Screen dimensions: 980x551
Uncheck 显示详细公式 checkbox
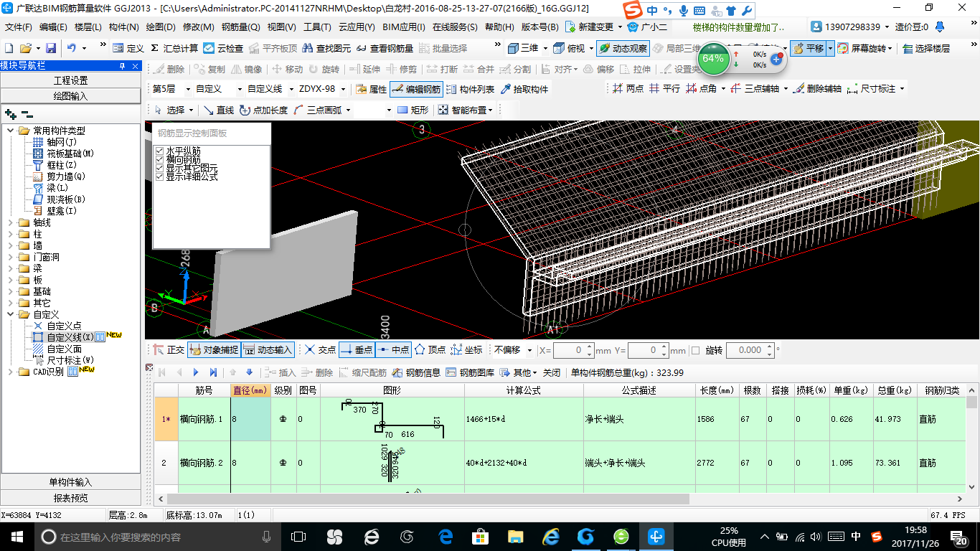click(160, 176)
